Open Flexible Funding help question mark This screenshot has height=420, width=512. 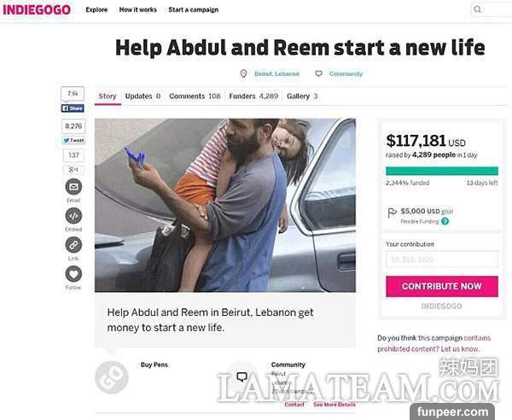[x=445, y=221]
